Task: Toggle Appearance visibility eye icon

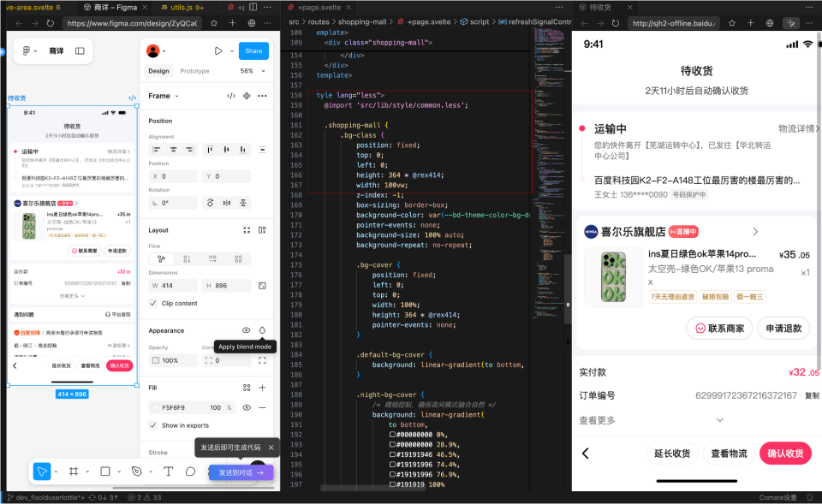Action: coord(247,330)
